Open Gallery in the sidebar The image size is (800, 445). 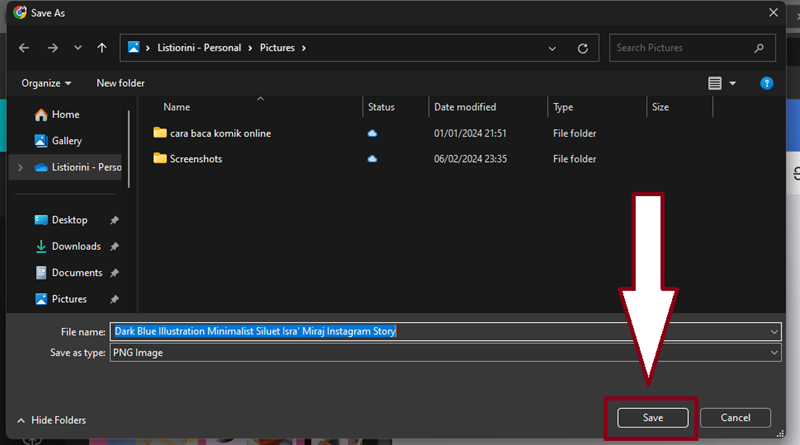[x=66, y=141]
